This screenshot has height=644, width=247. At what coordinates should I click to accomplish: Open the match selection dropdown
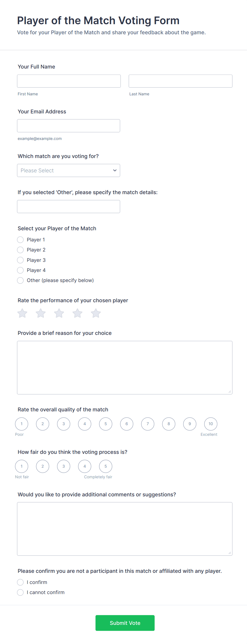click(69, 170)
